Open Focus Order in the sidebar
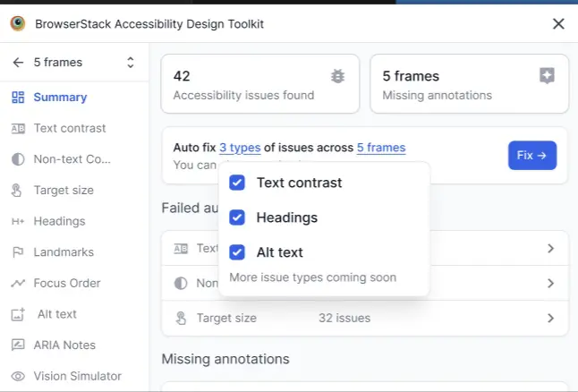The width and height of the screenshot is (578, 392). pyautogui.click(x=67, y=283)
